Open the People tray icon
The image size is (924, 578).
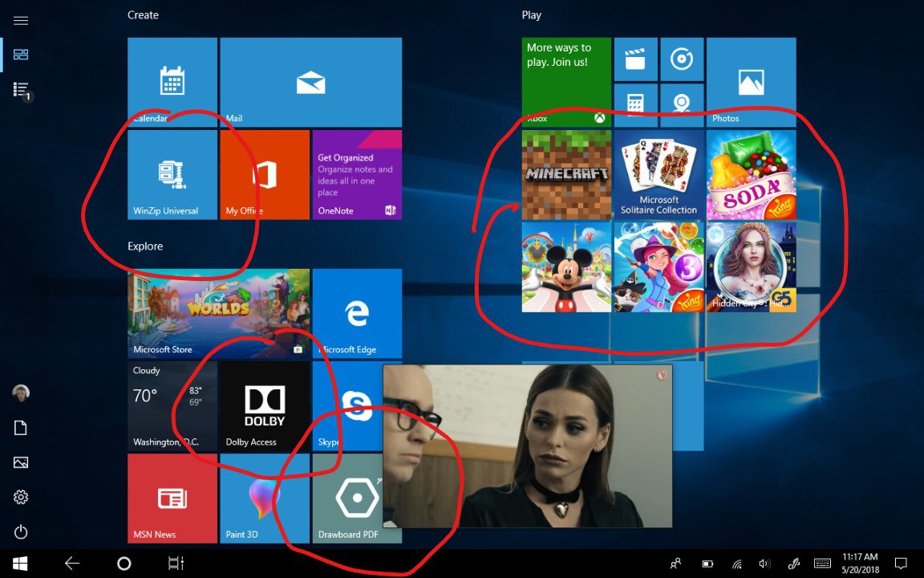[676, 564]
